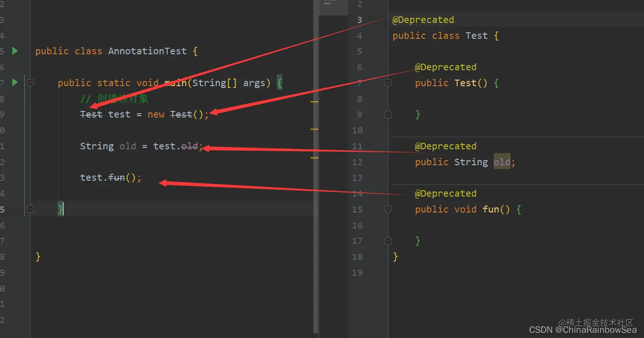The image size is (644, 338).
Task: Click 'String[]' parameter type in main
Action: 215,83
